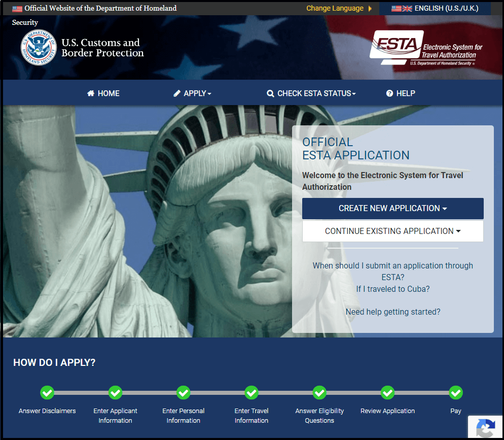This screenshot has height=440, width=504.
Task: Click the 'Electronic System for Travel Authorization' tagline
Action: (x=452, y=51)
